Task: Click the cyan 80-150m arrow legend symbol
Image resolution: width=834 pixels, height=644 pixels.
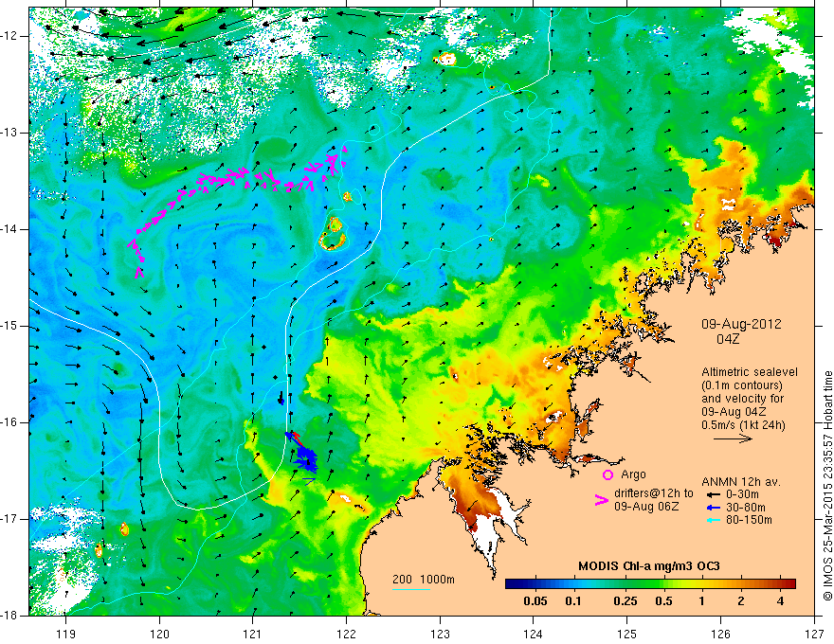Action: [712, 520]
